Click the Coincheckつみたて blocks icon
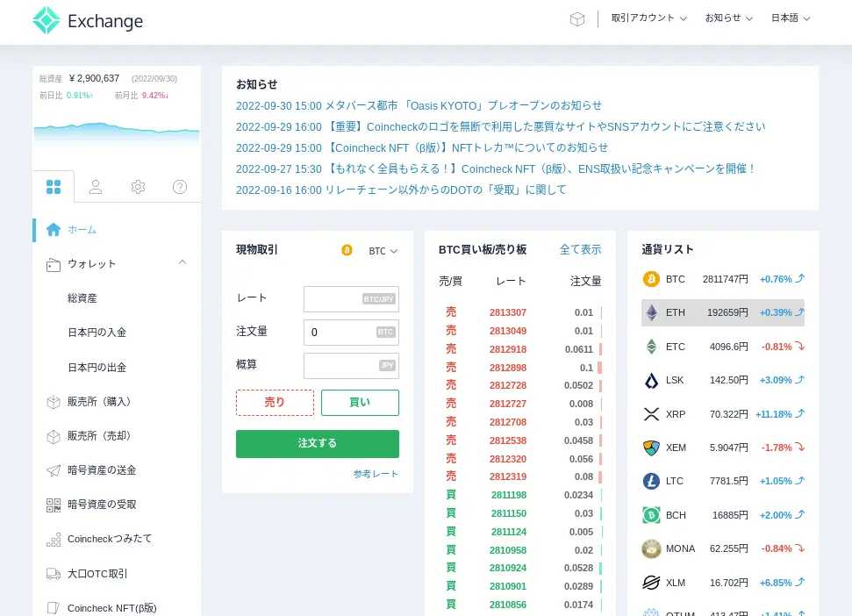 pos(54,540)
